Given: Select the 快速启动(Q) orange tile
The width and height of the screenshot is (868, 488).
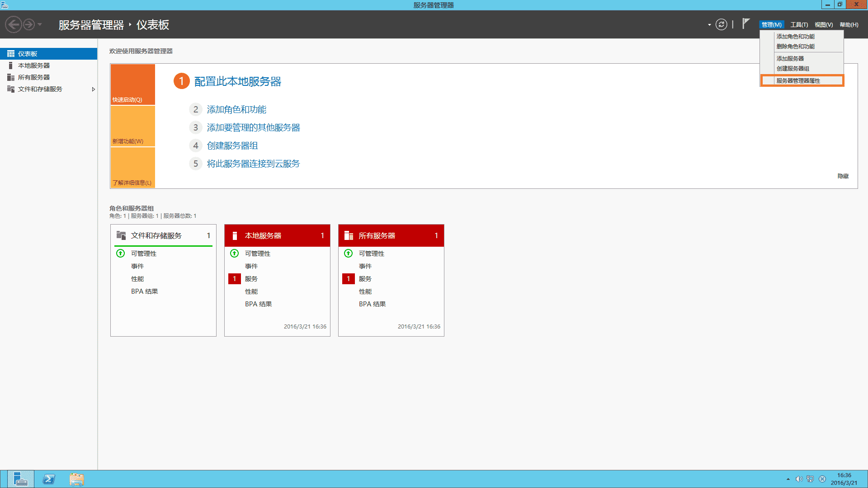Looking at the screenshot, I should 133,84.
